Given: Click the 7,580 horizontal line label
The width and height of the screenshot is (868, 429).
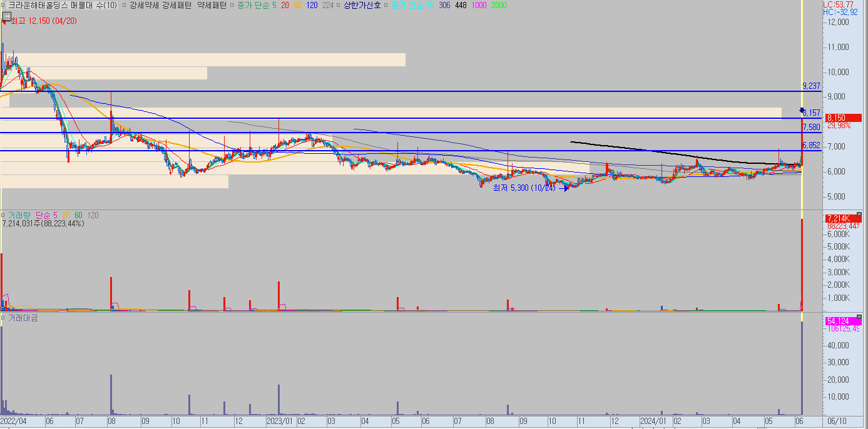Looking at the screenshot, I should (x=811, y=127).
